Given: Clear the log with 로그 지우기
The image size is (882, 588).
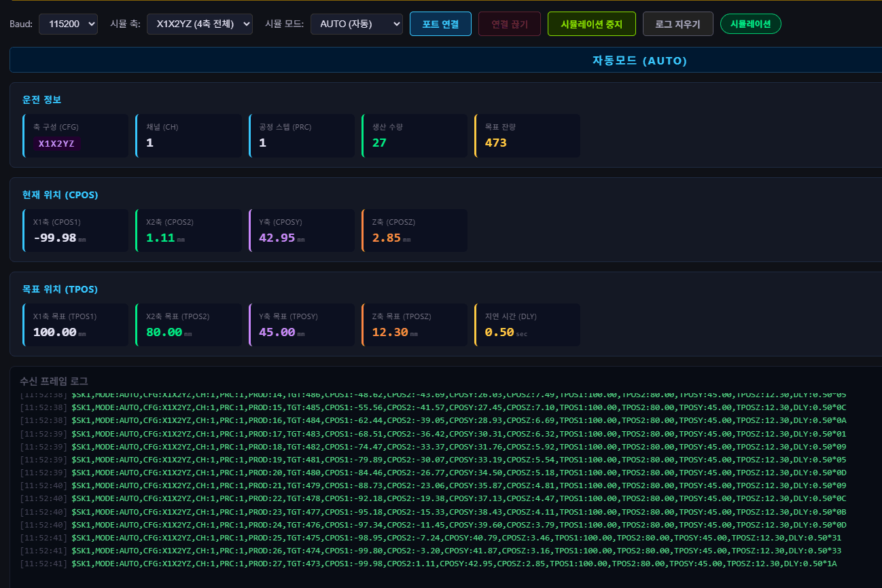Looking at the screenshot, I should tap(677, 24).
